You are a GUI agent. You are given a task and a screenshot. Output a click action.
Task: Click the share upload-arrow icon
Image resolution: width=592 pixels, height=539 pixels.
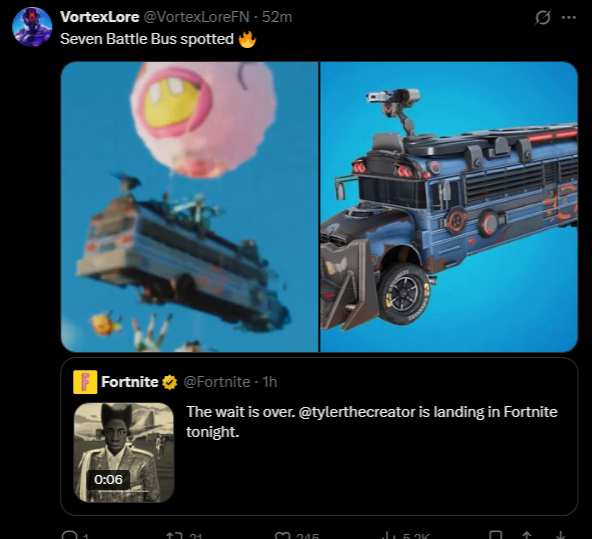coord(527,535)
